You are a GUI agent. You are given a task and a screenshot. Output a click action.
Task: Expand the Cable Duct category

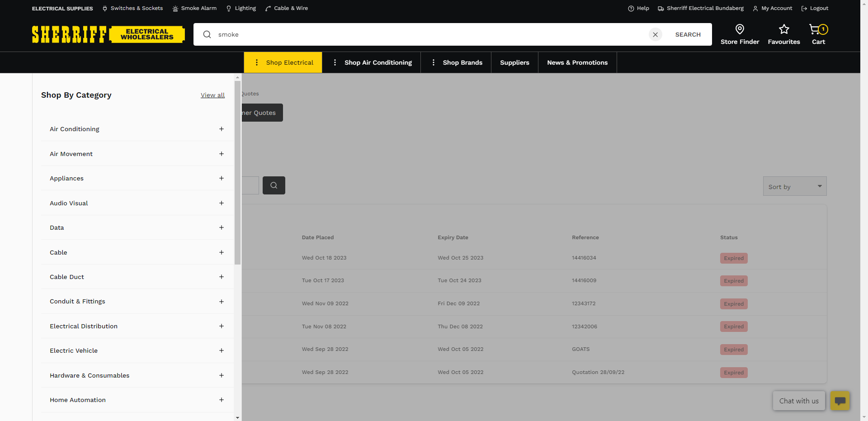(221, 277)
